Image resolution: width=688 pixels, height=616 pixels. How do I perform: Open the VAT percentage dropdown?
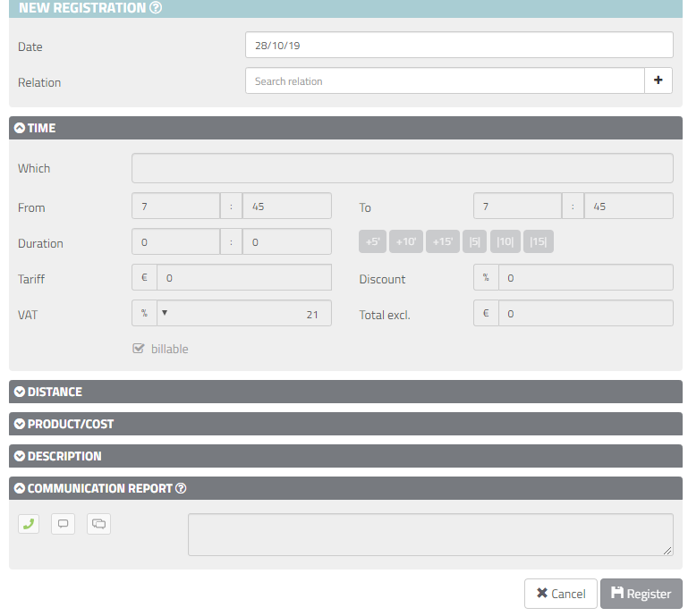click(165, 313)
